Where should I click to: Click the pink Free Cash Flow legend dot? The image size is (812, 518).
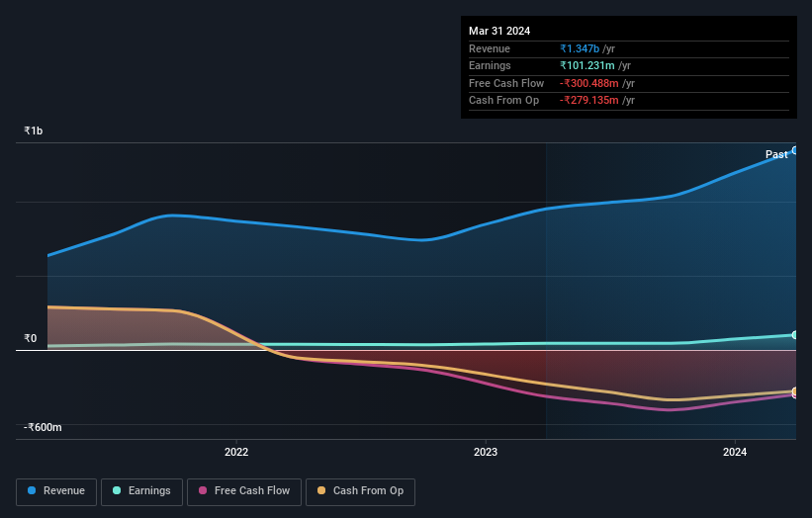(x=203, y=490)
